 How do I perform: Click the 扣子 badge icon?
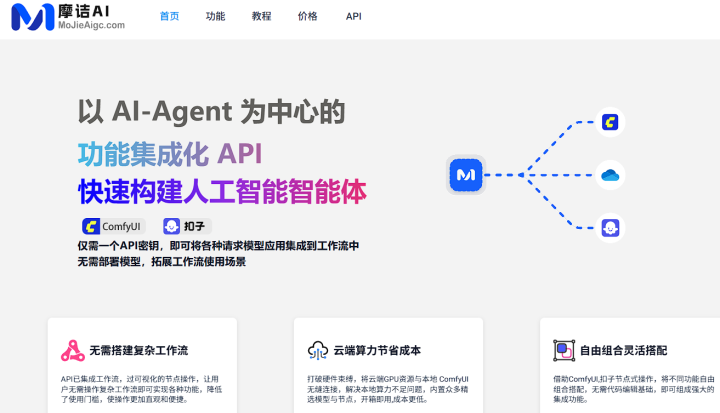[x=172, y=226]
